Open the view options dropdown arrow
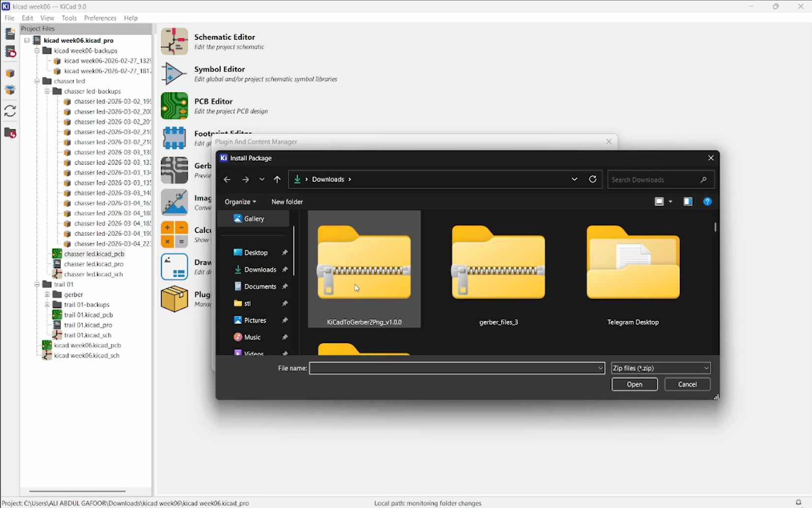812x508 pixels. coord(670,201)
